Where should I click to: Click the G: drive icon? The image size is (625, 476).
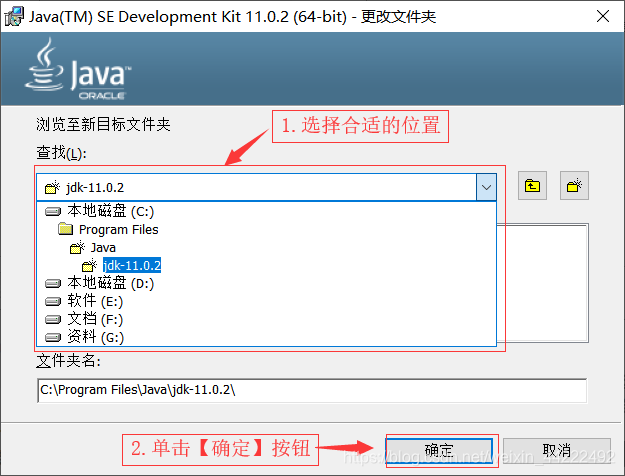pyautogui.click(x=53, y=338)
